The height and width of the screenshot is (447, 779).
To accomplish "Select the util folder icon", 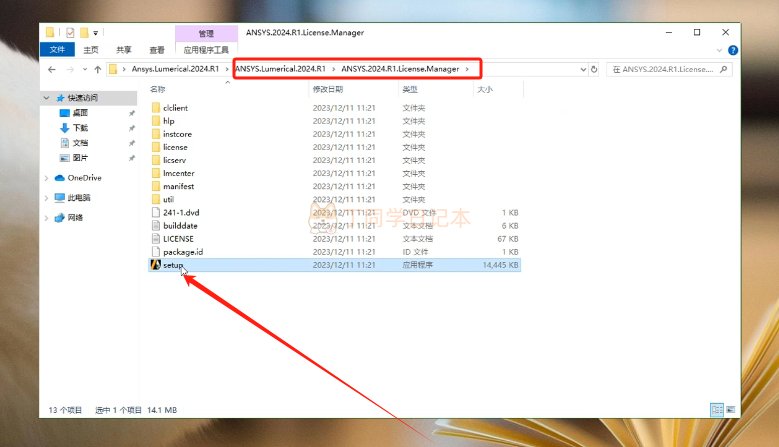I will [x=156, y=199].
